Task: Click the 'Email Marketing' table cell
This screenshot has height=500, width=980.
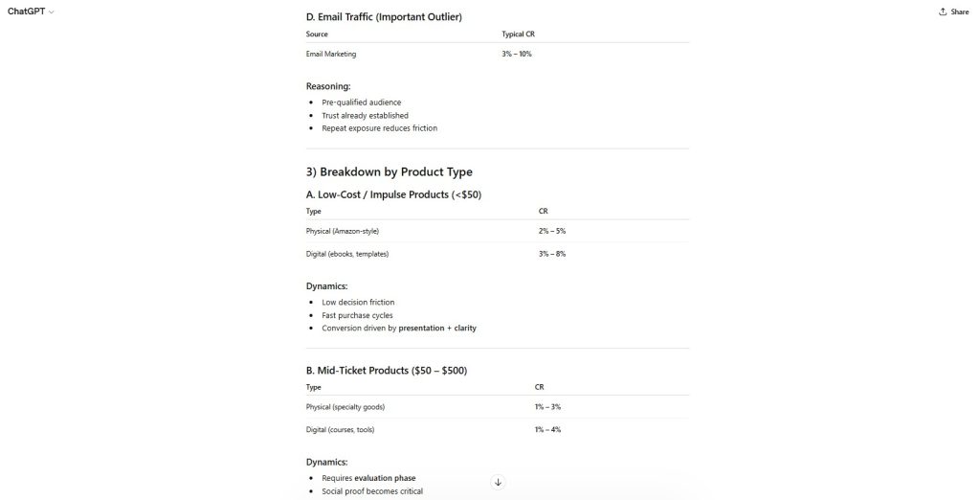Action: tap(331, 54)
